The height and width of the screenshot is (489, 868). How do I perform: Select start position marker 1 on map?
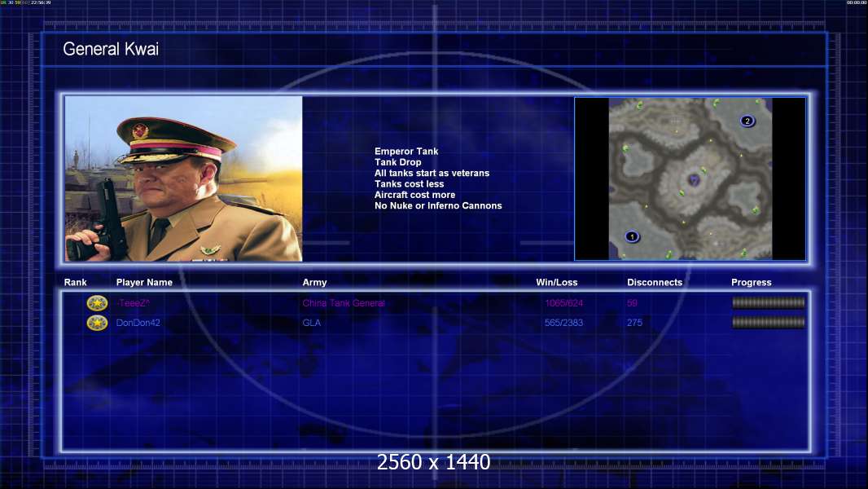tap(632, 236)
